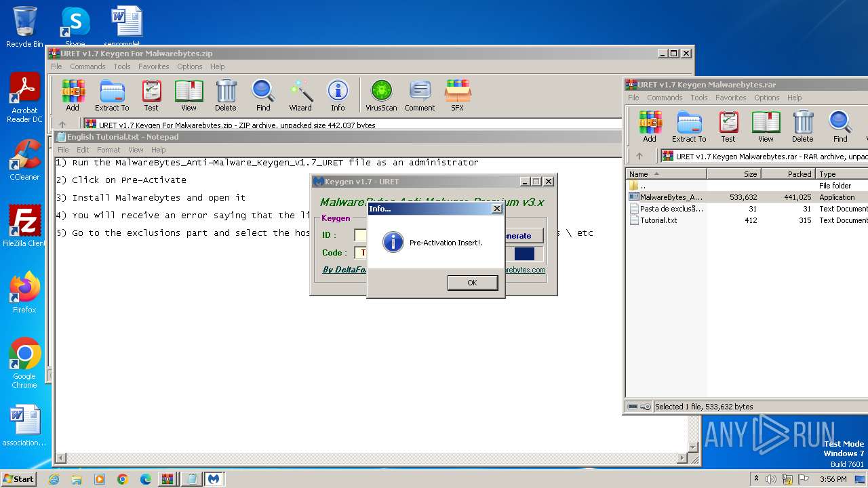
Task: Click the Malwarebytes keygen taskbar button
Action: pos(214,479)
